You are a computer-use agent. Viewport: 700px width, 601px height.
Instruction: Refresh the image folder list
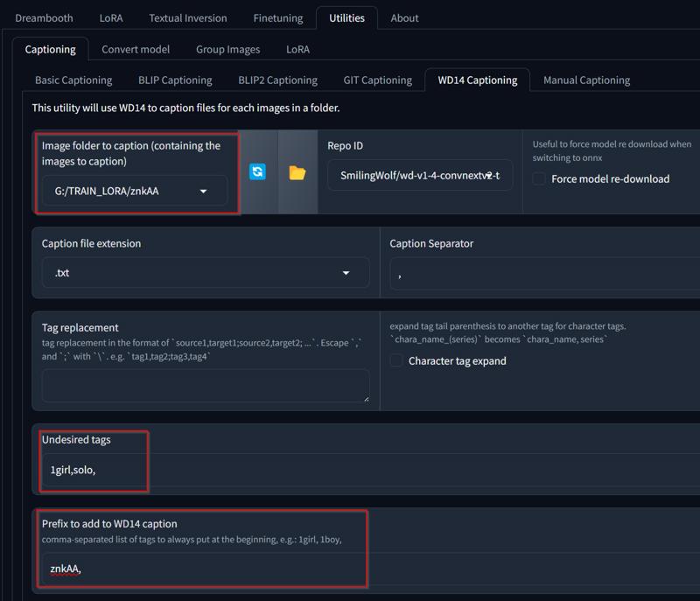click(x=257, y=171)
